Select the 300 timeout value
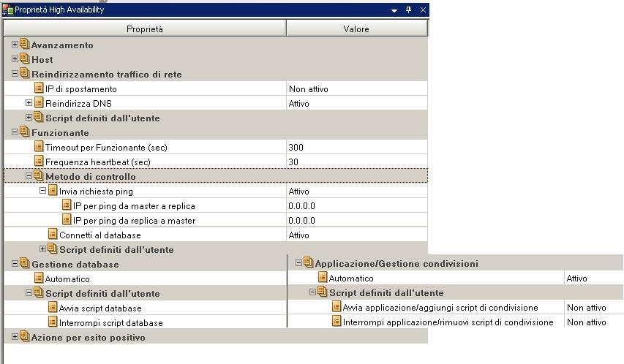Viewport: 624px width, 364px height. click(x=296, y=148)
